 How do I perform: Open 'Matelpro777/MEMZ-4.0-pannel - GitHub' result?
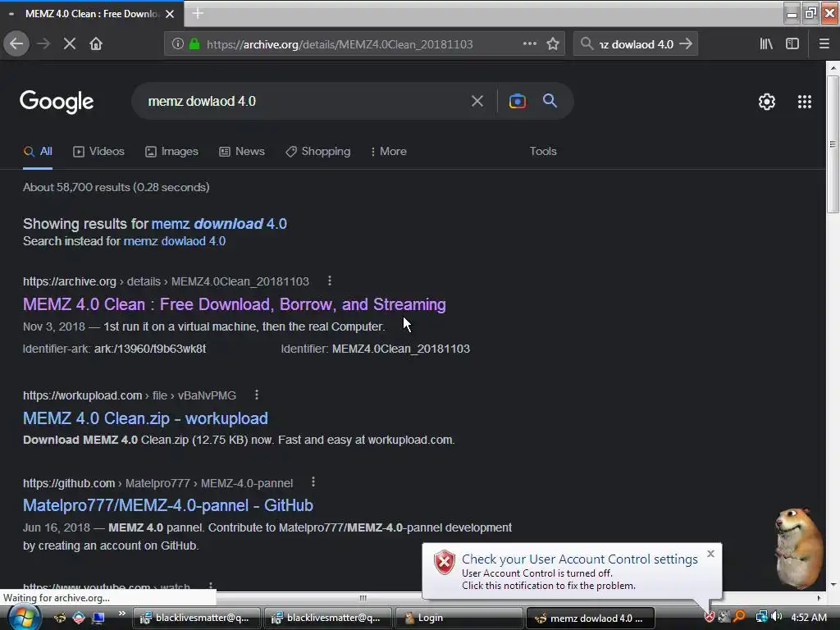(167, 505)
